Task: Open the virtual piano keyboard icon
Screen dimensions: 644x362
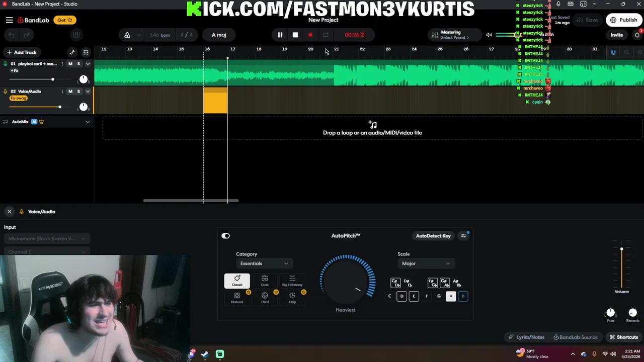Action: point(76,35)
